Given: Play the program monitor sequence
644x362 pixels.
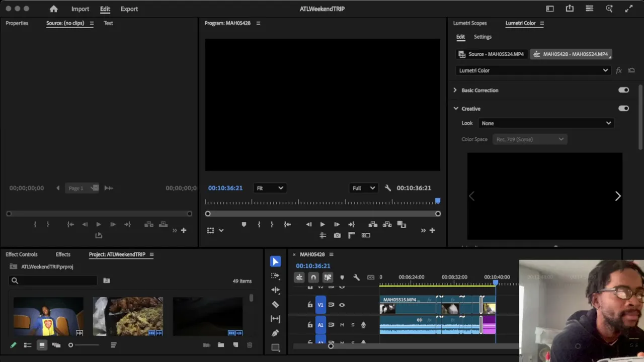Looking at the screenshot, I should tap(323, 224).
